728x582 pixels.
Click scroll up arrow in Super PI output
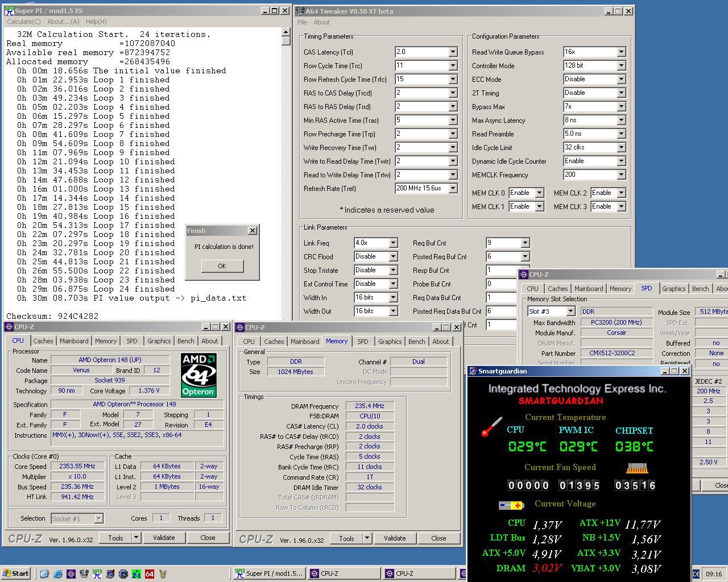[x=286, y=33]
